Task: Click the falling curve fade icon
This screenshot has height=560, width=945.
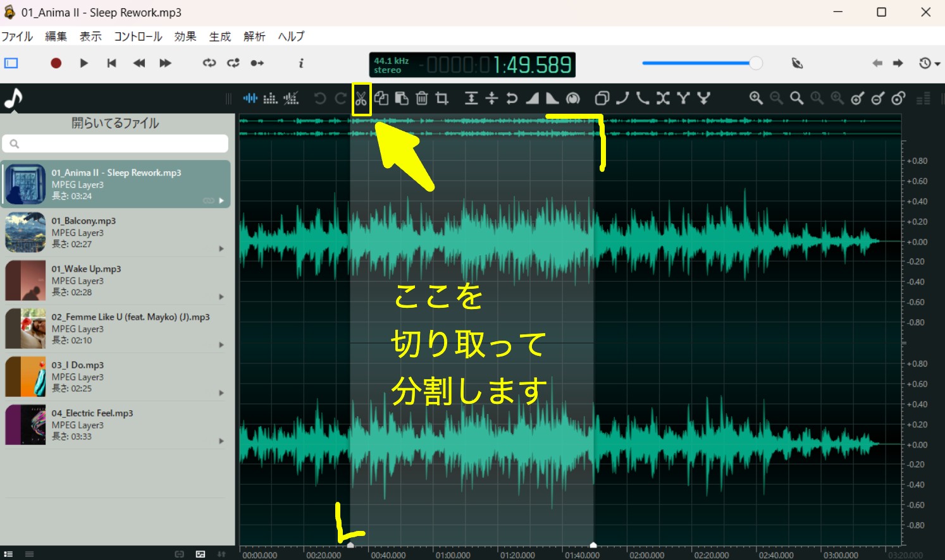Action: click(x=643, y=98)
